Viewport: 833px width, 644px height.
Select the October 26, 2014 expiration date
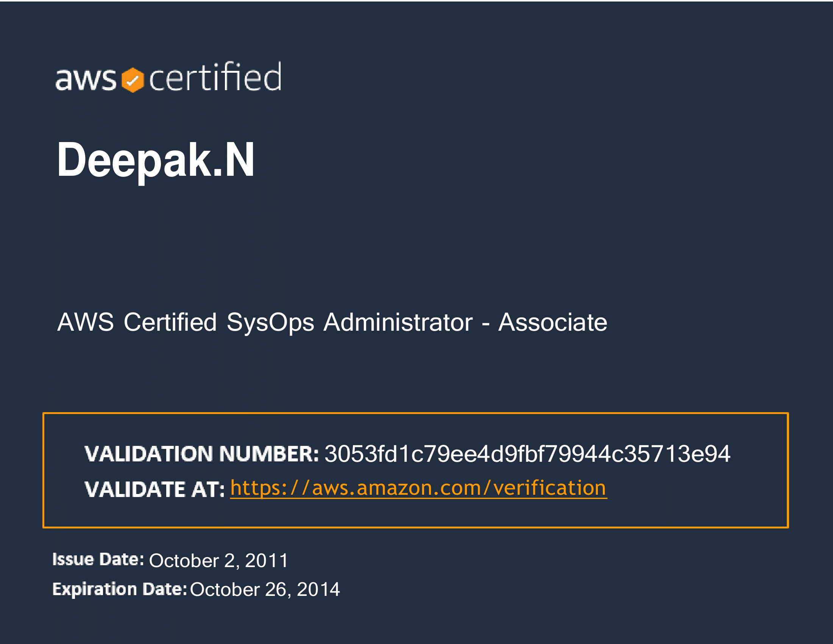coord(265,589)
